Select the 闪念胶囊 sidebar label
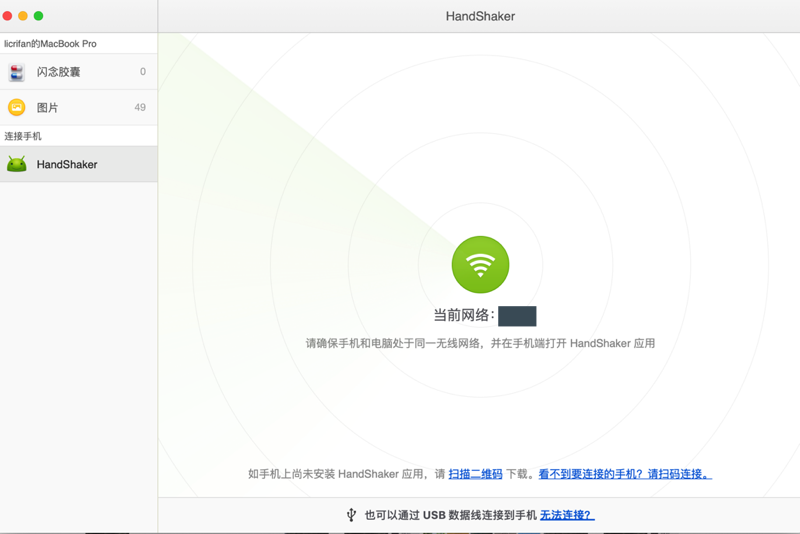Screen dimensions: 800x534 58,72
